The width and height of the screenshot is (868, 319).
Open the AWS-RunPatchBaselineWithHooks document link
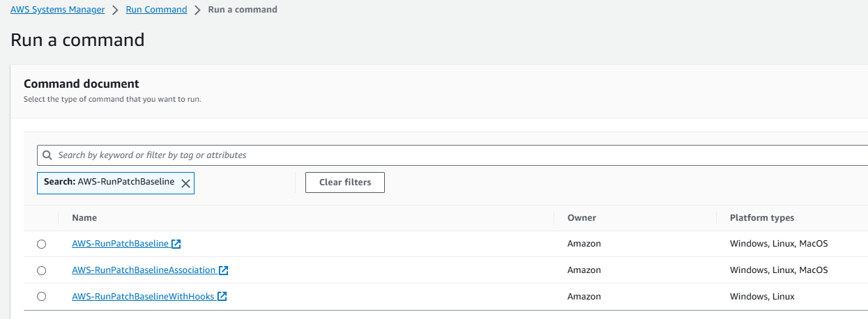pos(143,297)
